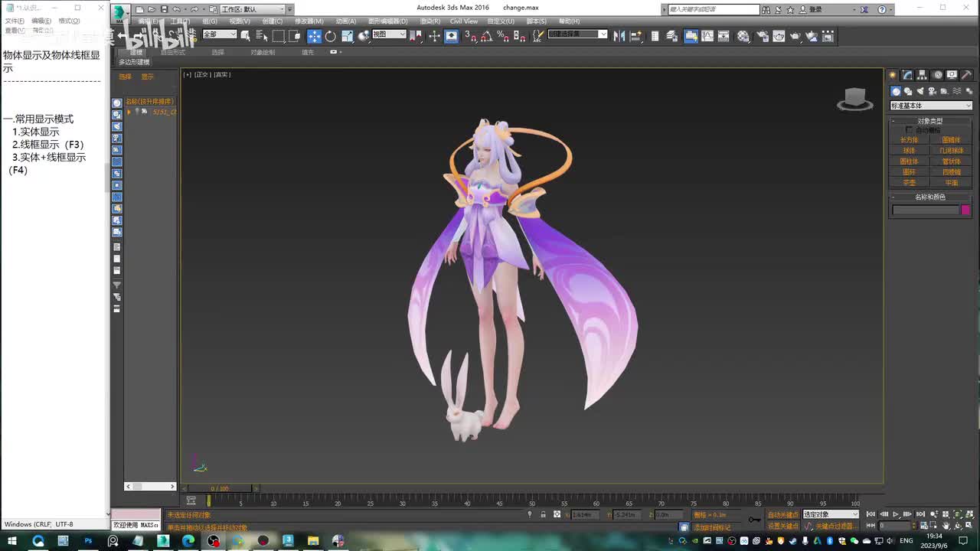Open Photoshop from the taskbar
The width and height of the screenshot is (980, 551).
(x=88, y=540)
